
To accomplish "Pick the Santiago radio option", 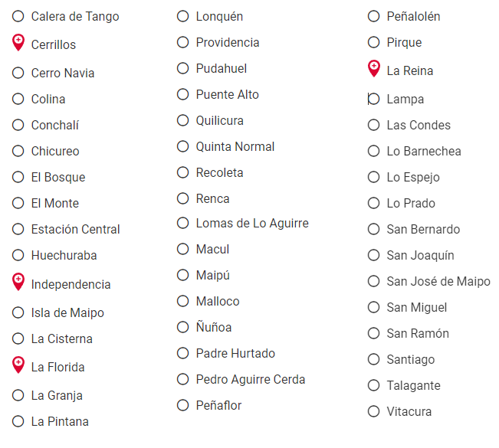I will [373, 359].
